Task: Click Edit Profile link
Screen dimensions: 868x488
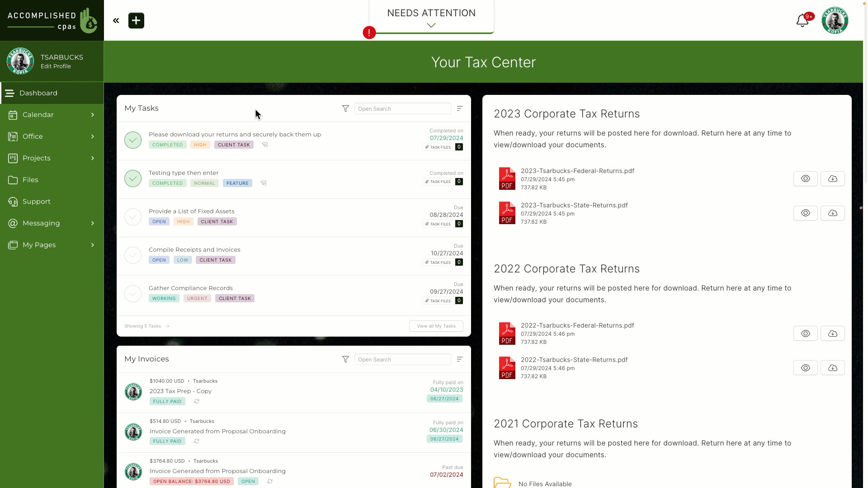Action: (56, 66)
